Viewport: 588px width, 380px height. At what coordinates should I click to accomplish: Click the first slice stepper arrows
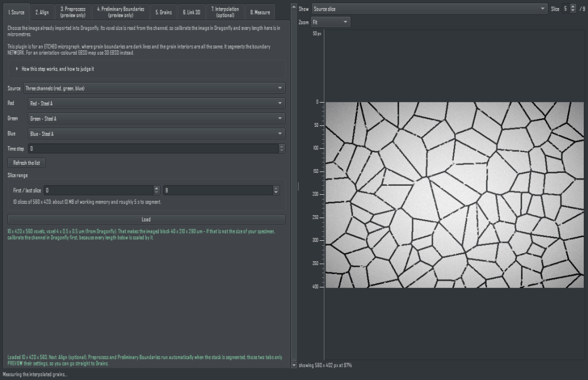[157, 191]
